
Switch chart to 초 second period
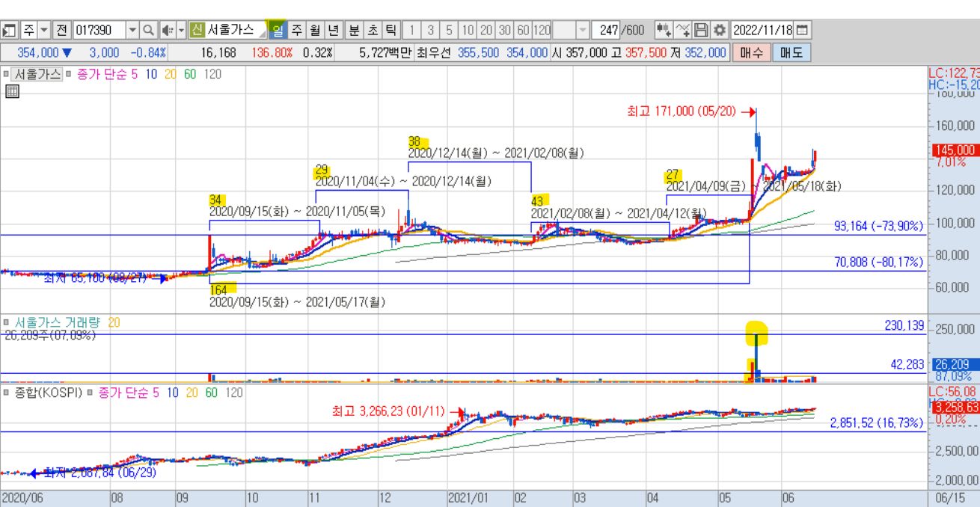(x=372, y=30)
